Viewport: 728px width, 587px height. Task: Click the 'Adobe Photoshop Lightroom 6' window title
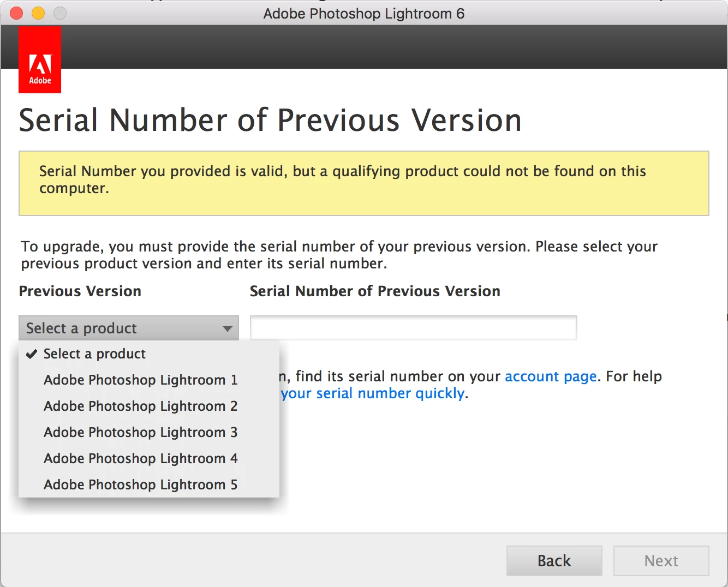(x=363, y=13)
